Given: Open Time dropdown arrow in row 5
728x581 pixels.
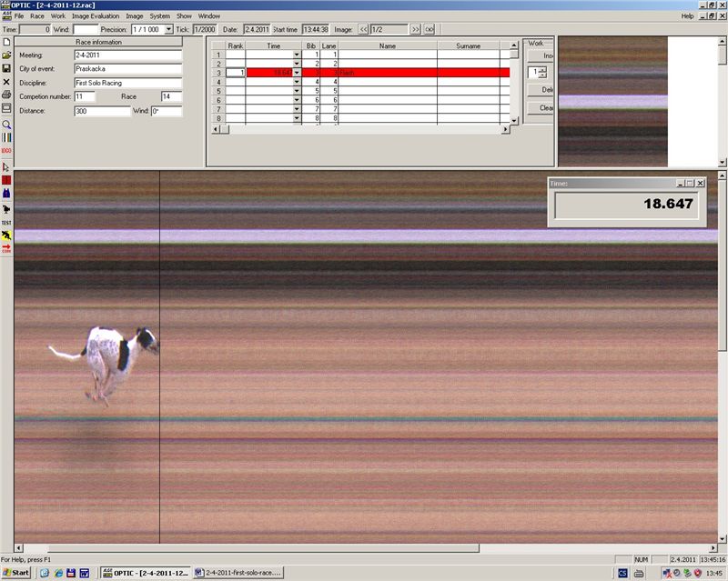Looking at the screenshot, I should click(x=297, y=91).
